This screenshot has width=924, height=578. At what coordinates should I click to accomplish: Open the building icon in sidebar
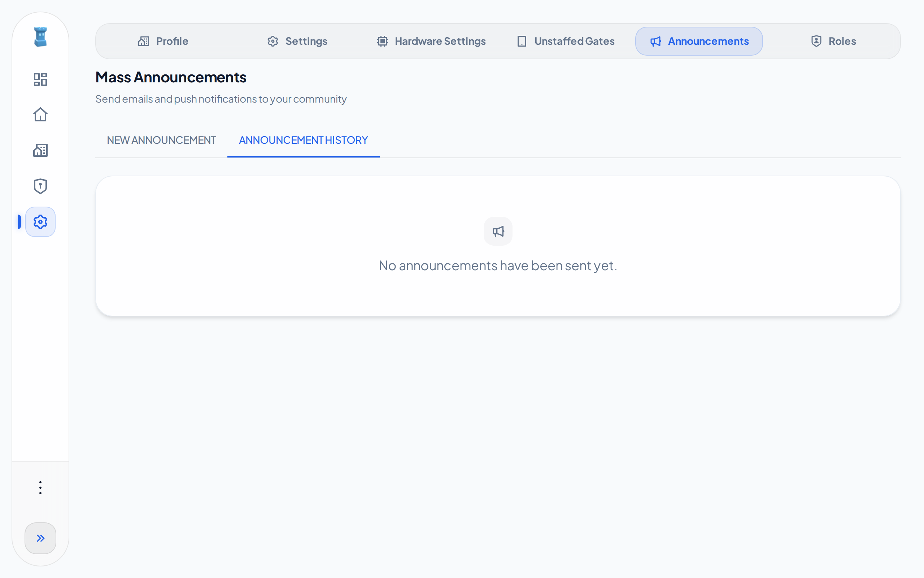click(x=40, y=150)
